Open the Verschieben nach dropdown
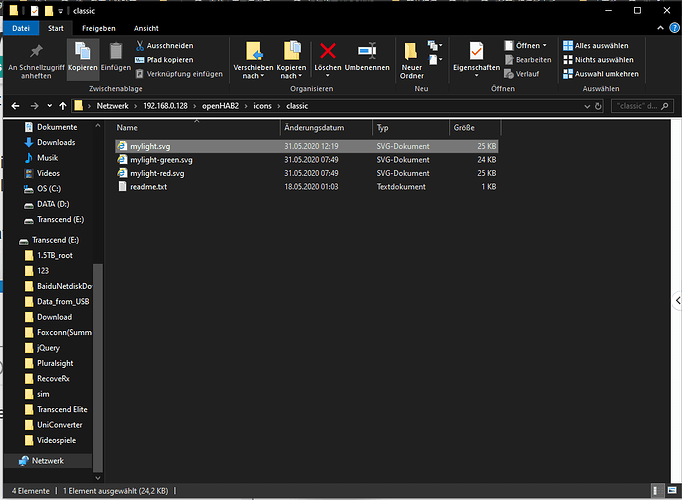This screenshot has height=500, width=682. [253, 60]
